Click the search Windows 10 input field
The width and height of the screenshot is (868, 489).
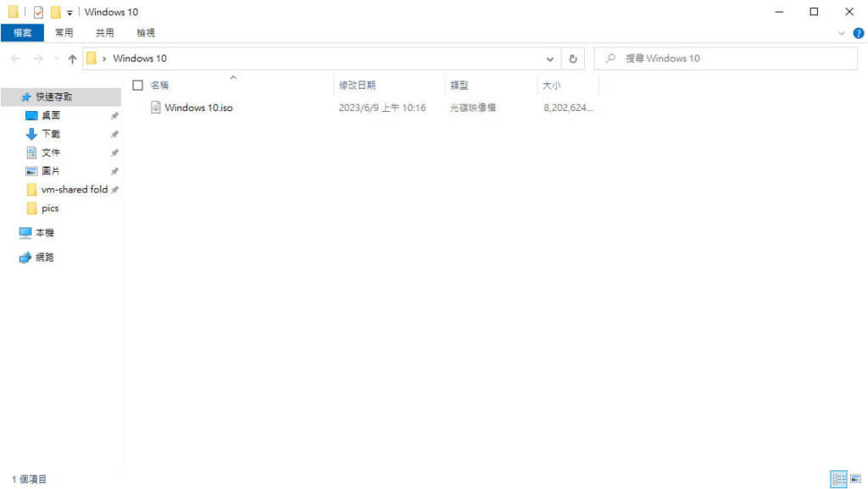point(726,58)
